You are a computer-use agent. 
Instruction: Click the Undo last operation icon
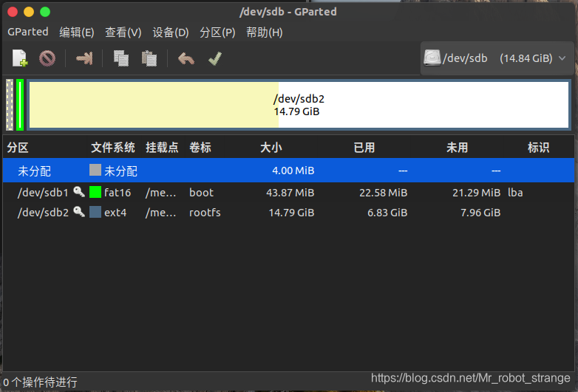(186, 58)
